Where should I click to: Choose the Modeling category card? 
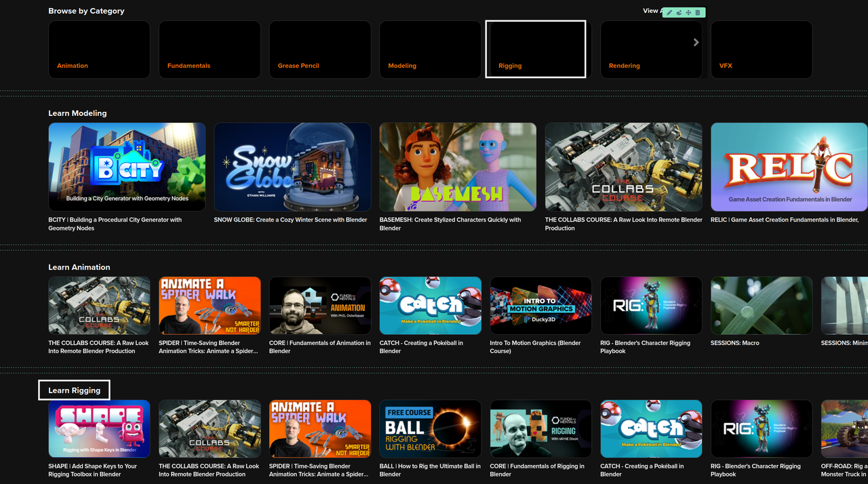(431, 49)
